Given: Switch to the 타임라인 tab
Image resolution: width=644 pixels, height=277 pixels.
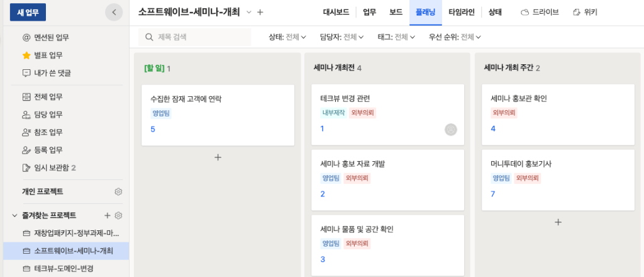Looking at the screenshot, I should [462, 13].
